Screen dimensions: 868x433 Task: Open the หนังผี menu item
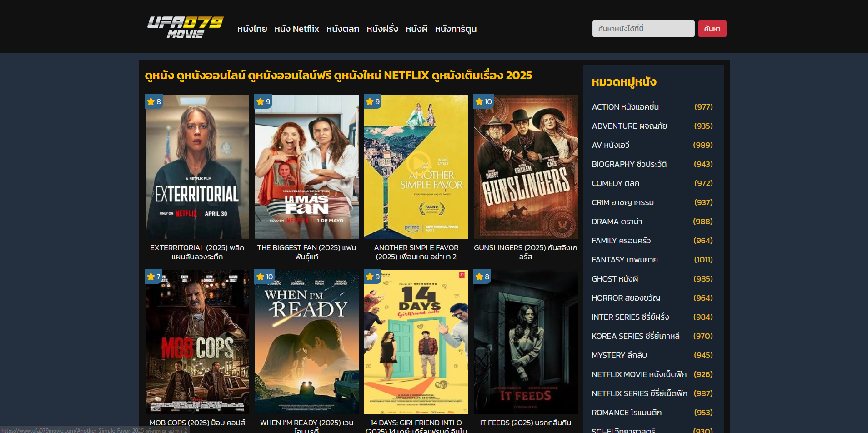point(416,29)
